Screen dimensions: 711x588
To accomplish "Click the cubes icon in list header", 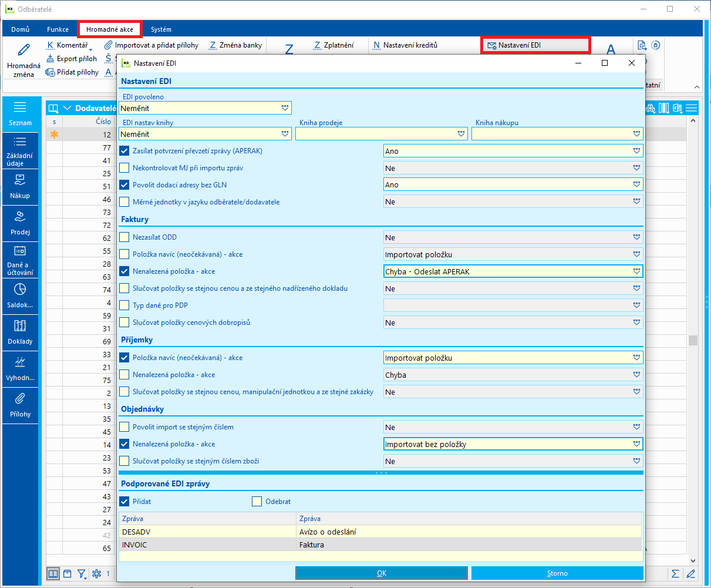I will 651,108.
